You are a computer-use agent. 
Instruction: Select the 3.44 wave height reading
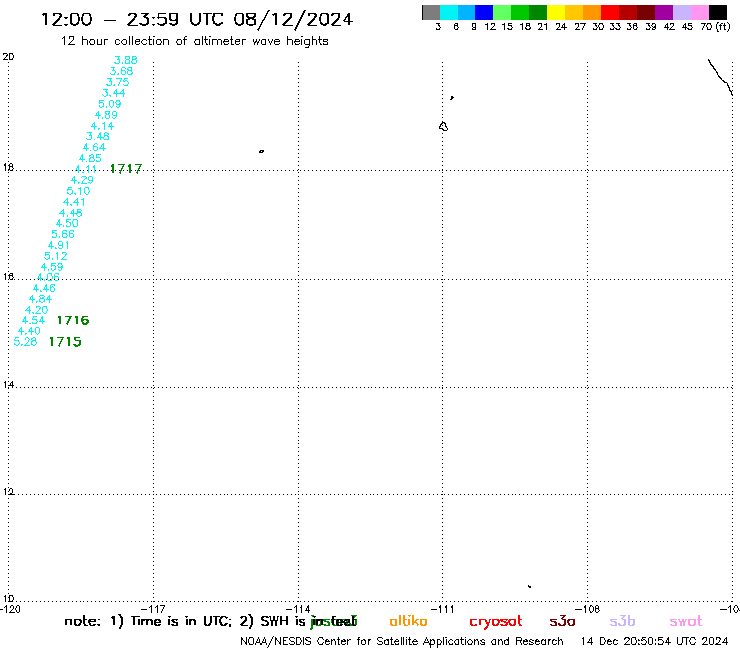point(113,93)
